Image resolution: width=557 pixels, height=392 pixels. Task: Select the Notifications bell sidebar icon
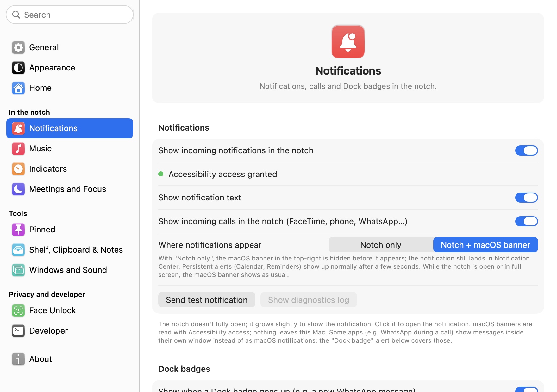18,128
